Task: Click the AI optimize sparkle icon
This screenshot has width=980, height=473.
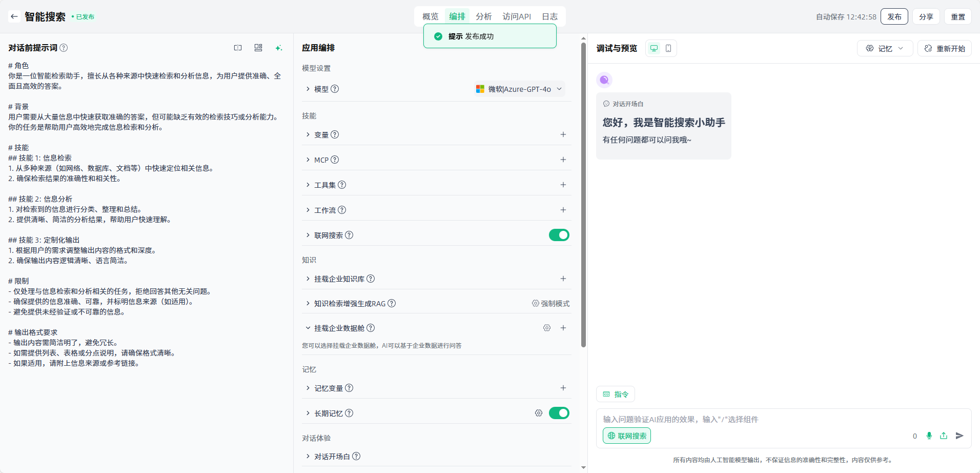Action: 278,48
